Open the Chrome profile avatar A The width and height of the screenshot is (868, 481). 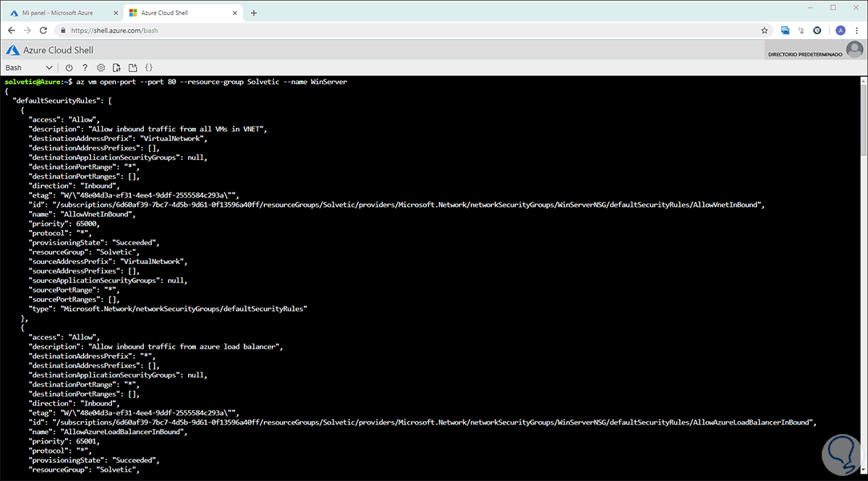(x=840, y=30)
